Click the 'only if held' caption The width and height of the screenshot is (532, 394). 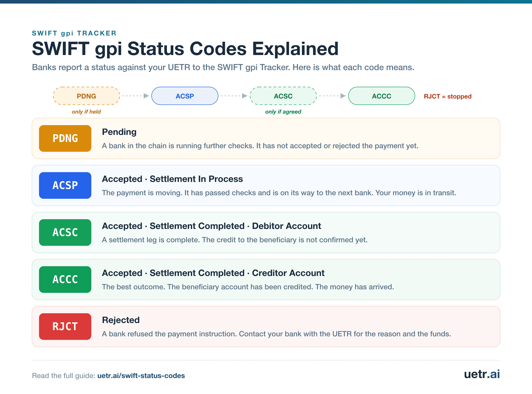click(x=86, y=112)
